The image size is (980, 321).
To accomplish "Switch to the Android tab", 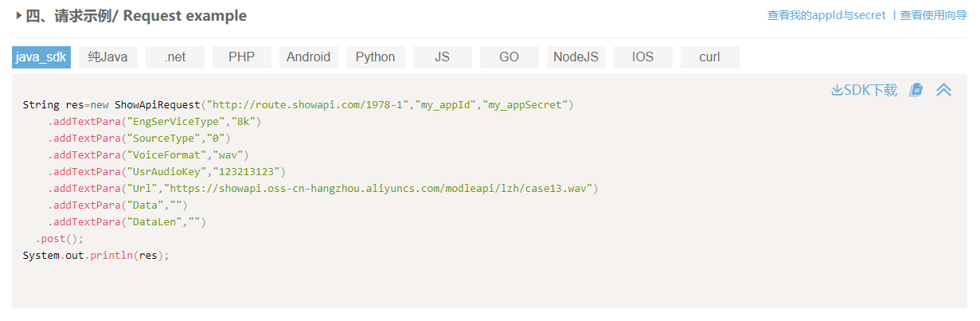I will coord(309,57).
